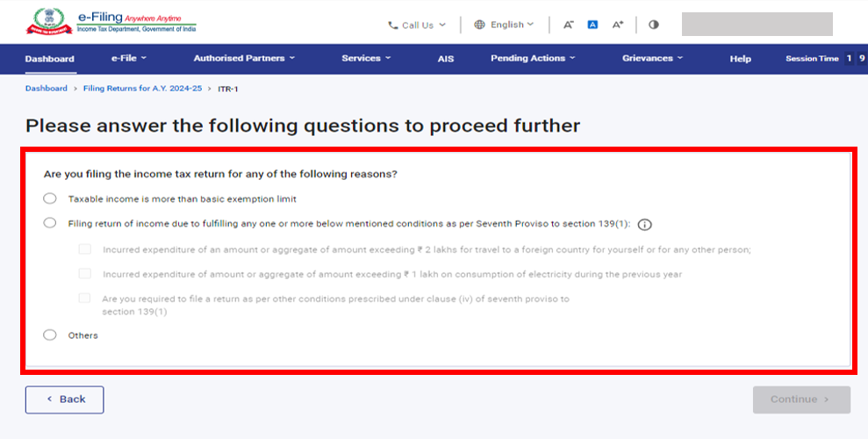This screenshot has width=868, height=439.
Task: Open 'Filing Returns for A.Y. 2024-25' breadcrumb
Action: [x=142, y=89]
